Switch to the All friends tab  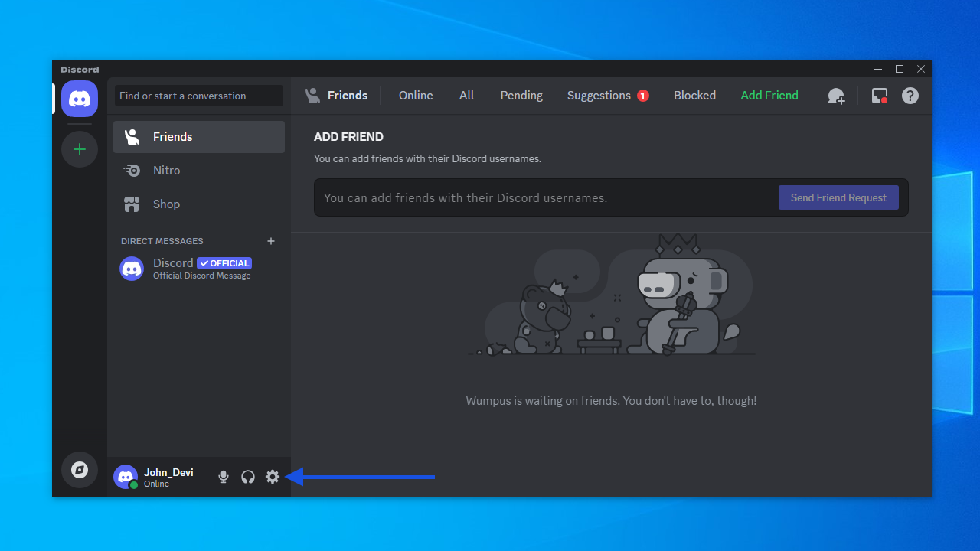pos(466,96)
